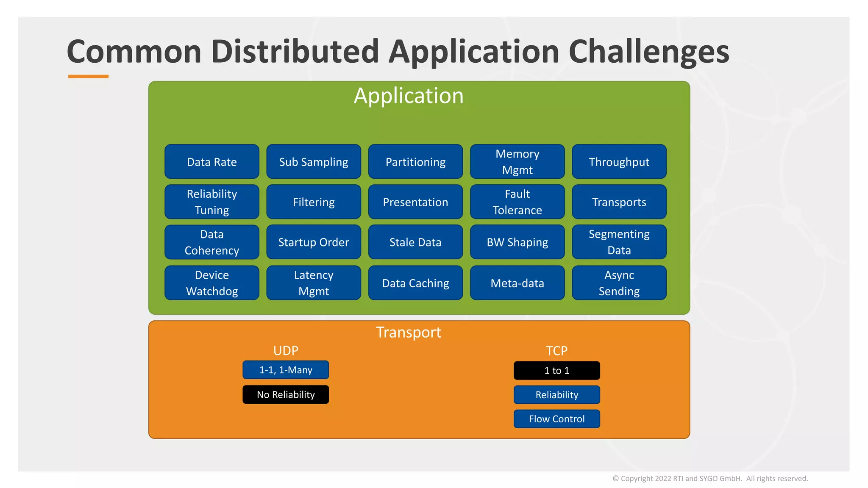Viewport: 868px width, 488px height.
Task: Select the UDP label
Action: click(x=286, y=350)
